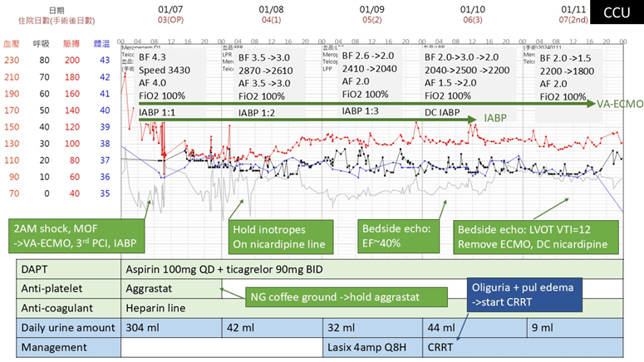This screenshot has height=362, width=644.
Task: Select NG coffee ground hold aggrastat box
Action: pyautogui.click(x=332, y=295)
